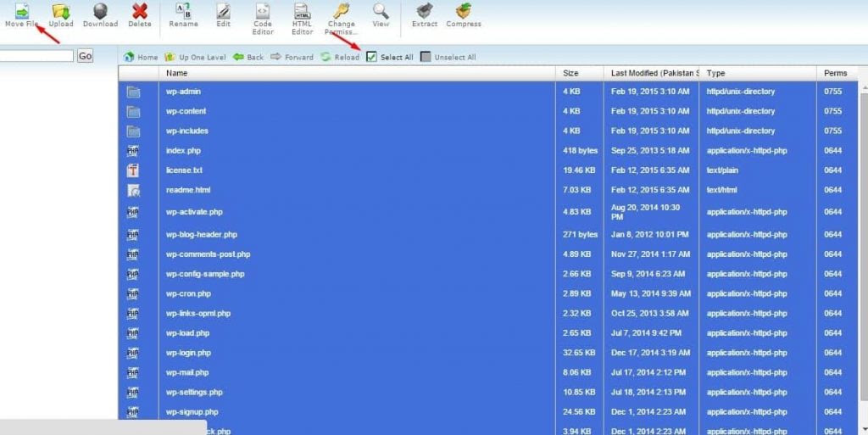Select the wp-signup.php file name
This screenshot has width=868, height=435.
[x=192, y=412]
